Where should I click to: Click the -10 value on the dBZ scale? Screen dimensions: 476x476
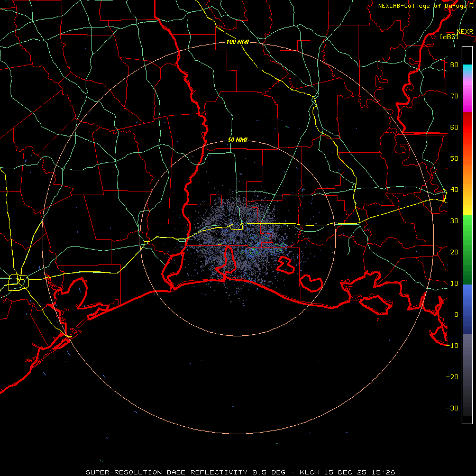point(452,346)
